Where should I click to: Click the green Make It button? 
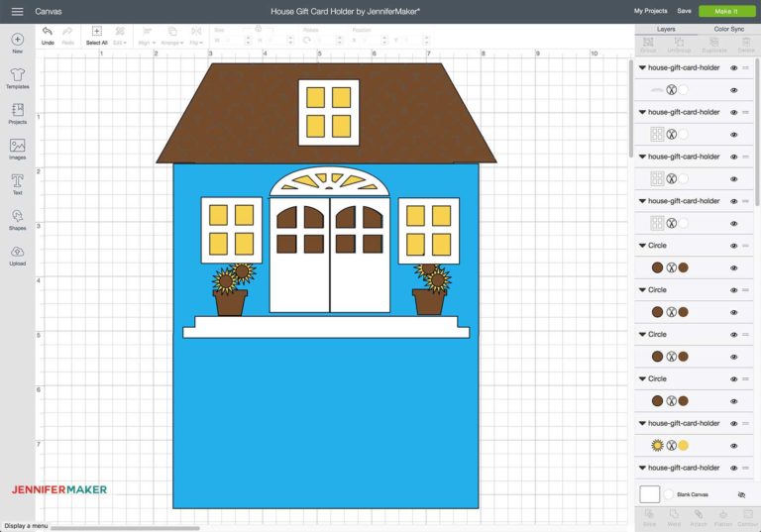click(x=726, y=11)
